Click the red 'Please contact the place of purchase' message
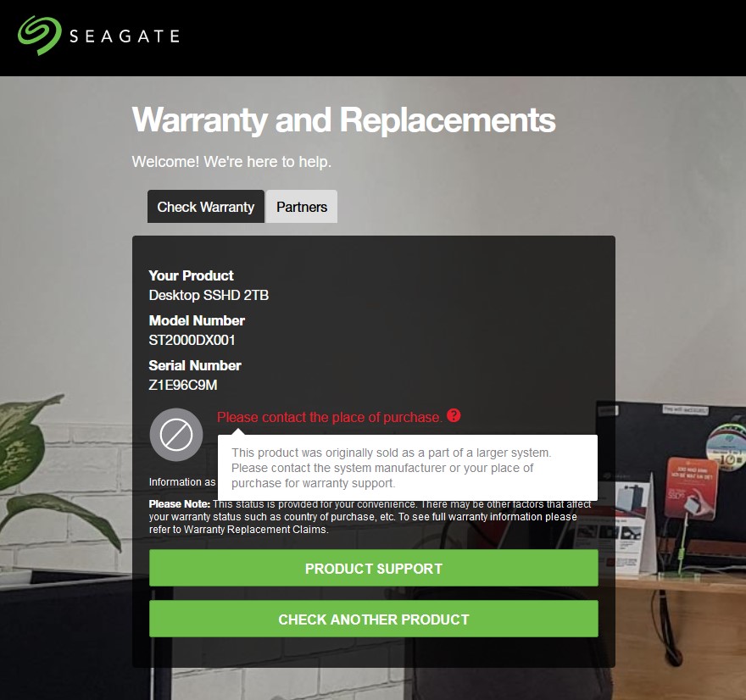 click(x=329, y=418)
